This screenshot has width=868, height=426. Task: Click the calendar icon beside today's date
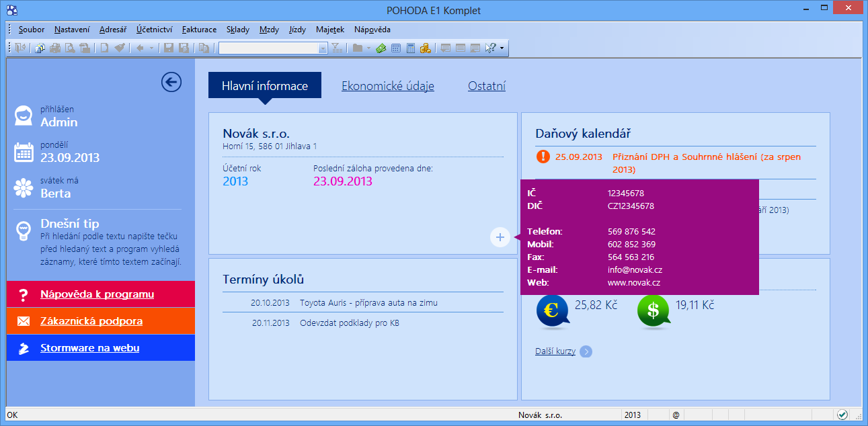pyautogui.click(x=24, y=152)
